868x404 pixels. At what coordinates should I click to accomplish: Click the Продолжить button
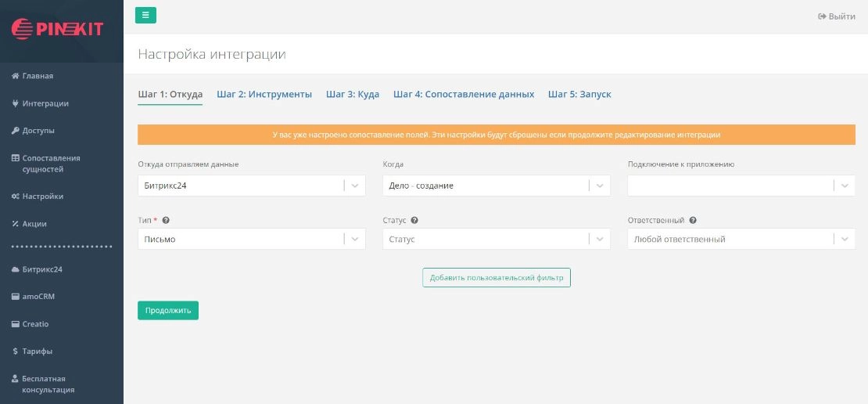pyautogui.click(x=168, y=311)
